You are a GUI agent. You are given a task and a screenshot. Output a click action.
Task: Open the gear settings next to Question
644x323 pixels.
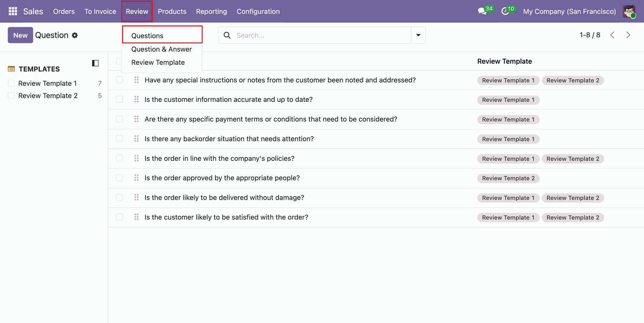[75, 35]
